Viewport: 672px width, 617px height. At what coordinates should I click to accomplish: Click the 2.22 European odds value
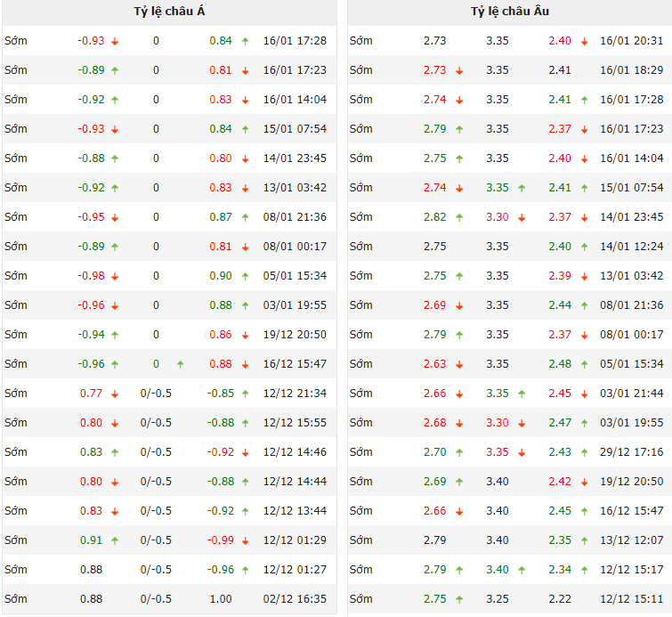(x=559, y=599)
